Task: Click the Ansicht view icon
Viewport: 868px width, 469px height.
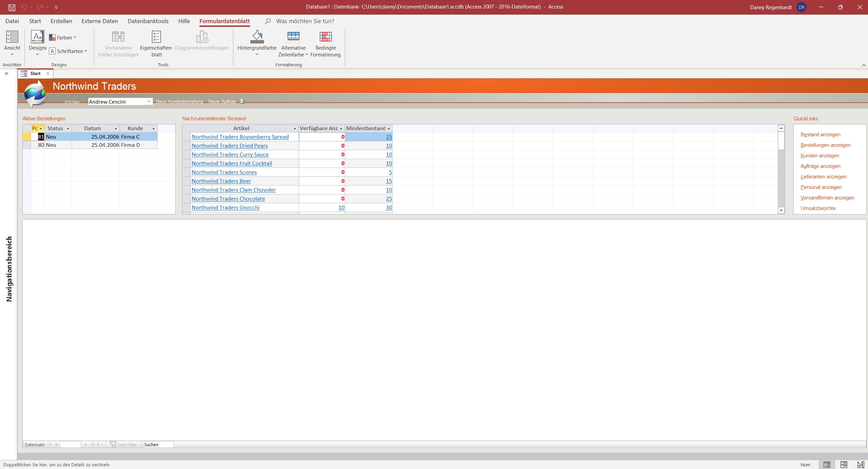Action: coord(12,37)
